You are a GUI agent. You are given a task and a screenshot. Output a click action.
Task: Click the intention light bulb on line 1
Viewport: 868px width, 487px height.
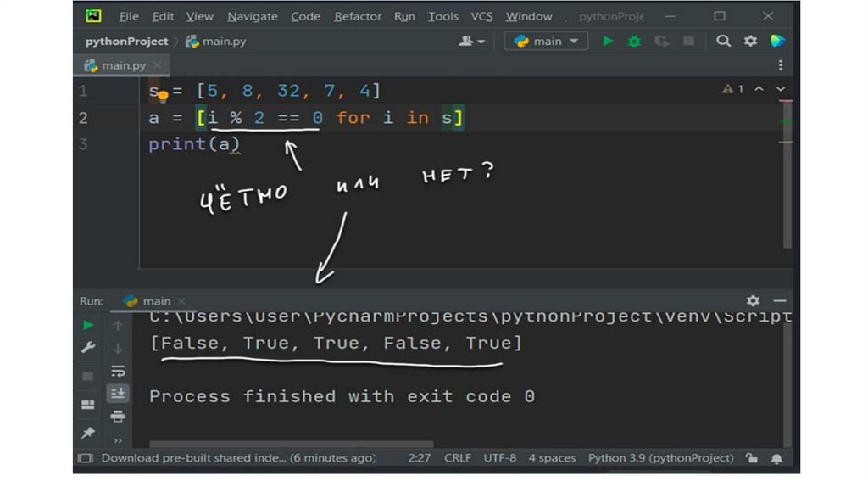point(163,96)
